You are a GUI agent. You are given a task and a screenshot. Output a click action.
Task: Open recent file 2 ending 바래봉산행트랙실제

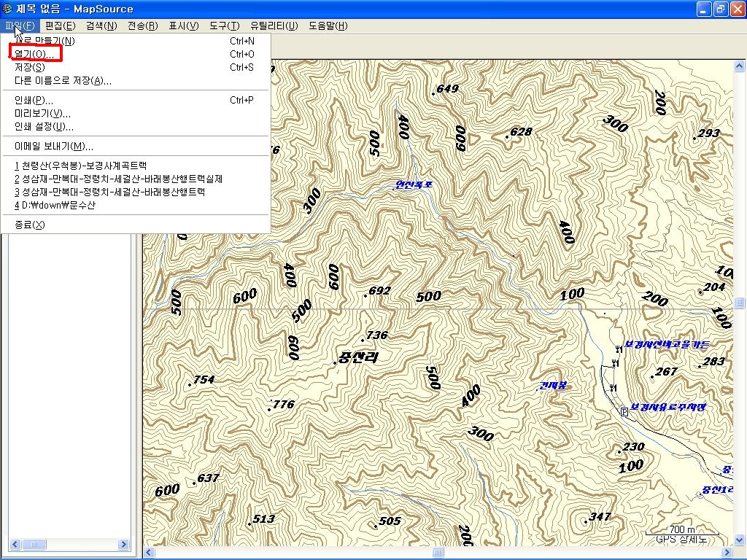click(136, 179)
